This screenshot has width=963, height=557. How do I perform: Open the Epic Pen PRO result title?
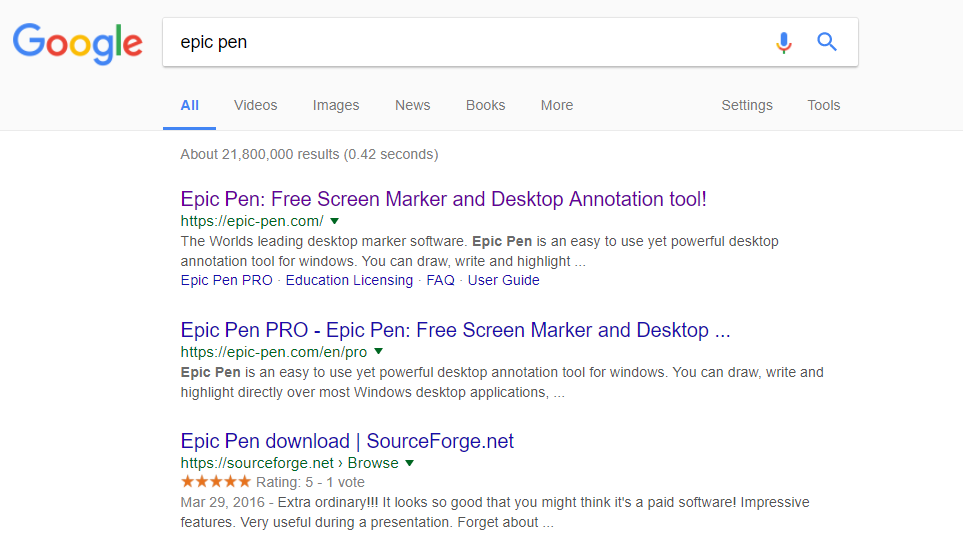point(455,330)
